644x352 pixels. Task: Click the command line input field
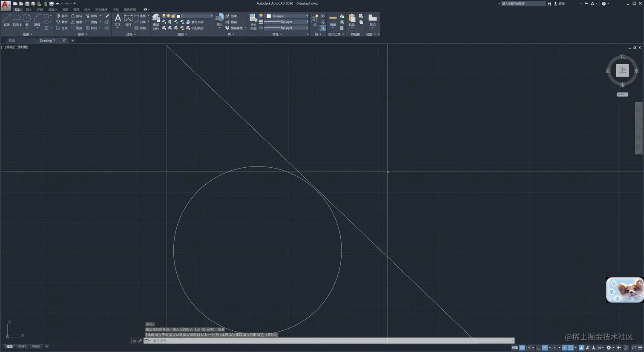click(329, 341)
